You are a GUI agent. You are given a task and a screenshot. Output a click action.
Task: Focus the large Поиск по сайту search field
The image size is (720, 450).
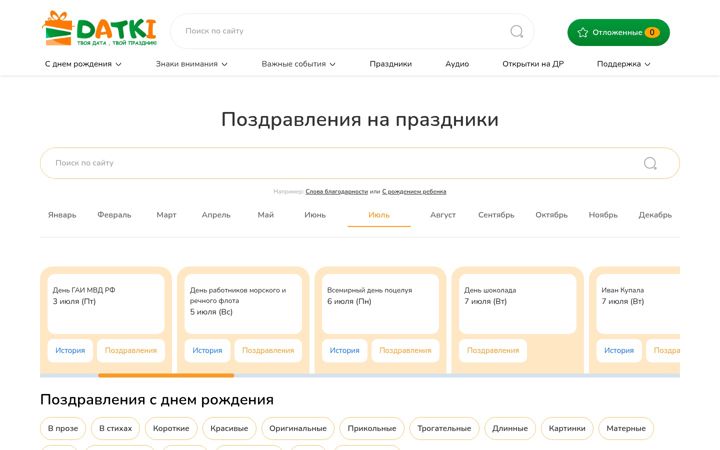tap(360, 163)
